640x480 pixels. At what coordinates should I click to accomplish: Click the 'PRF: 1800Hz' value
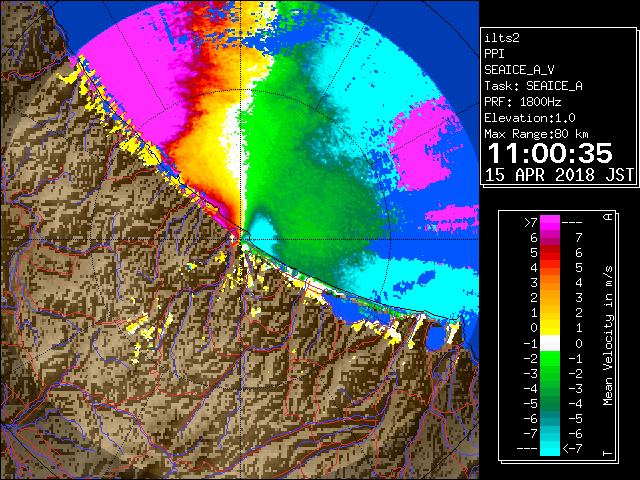tap(522, 102)
